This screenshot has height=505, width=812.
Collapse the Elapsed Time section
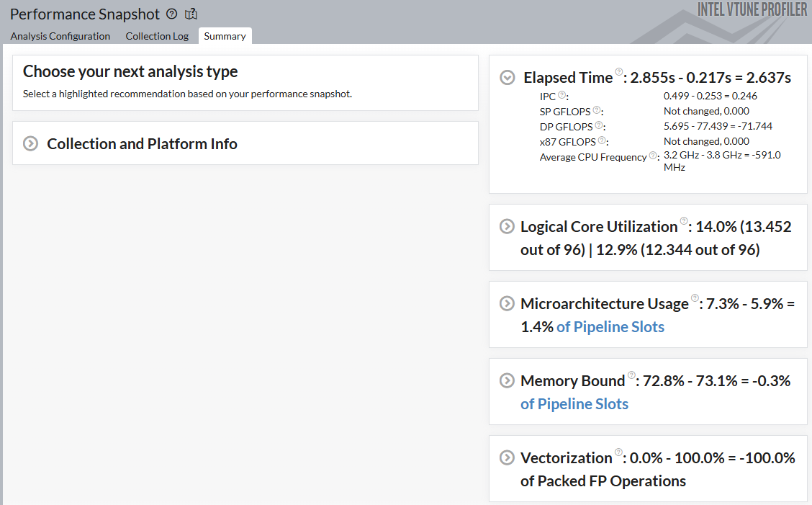pyautogui.click(x=507, y=78)
